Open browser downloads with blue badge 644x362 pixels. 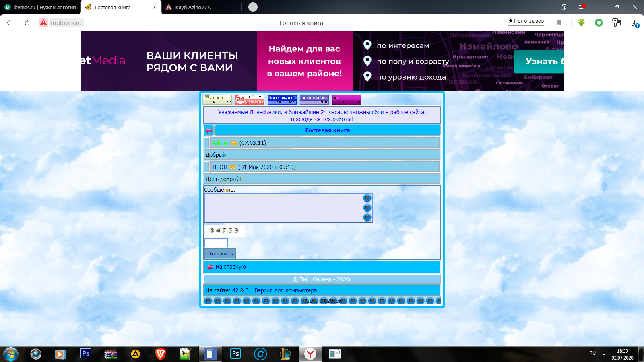pyautogui.click(x=635, y=23)
